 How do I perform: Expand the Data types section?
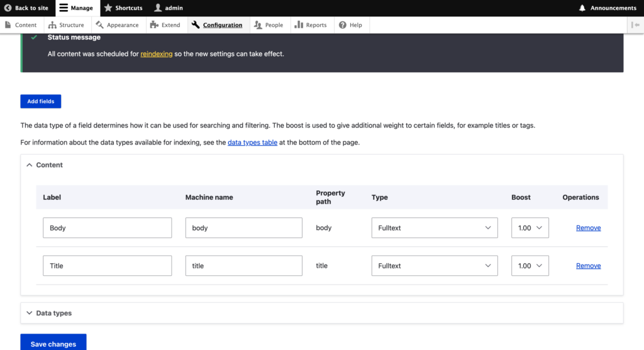(49, 313)
